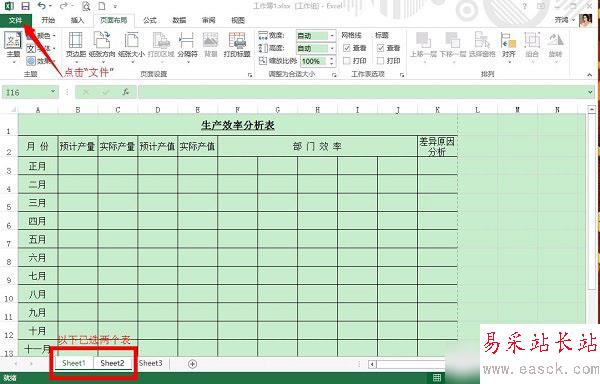Screen dimensions: 600x384
Task: Switch to the Data (数据) tab
Action: pyautogui.click(x=179, y=20)
